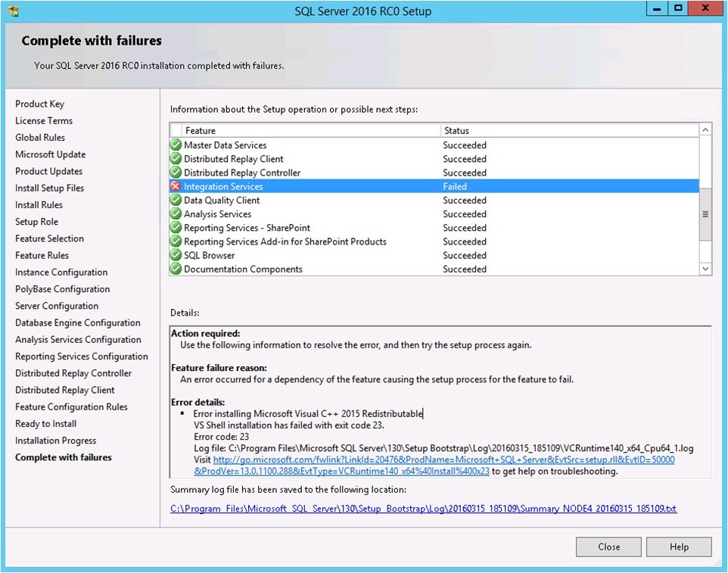Viewport: 728px width, 573px height.
Task: Click the check icon beside Reporting Services Add-in row
Action: 176,241
